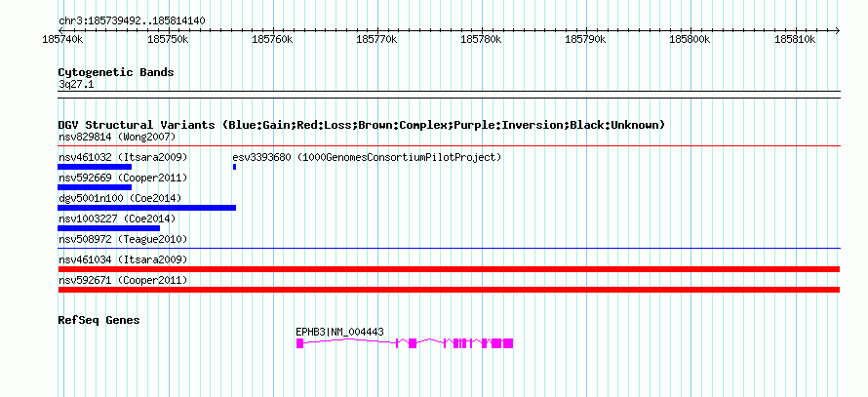Image resolution: width=868 pixels, height=397 pixels.
Task: Click the EPHB3|NM_004443 gene label
Action: 340,332
